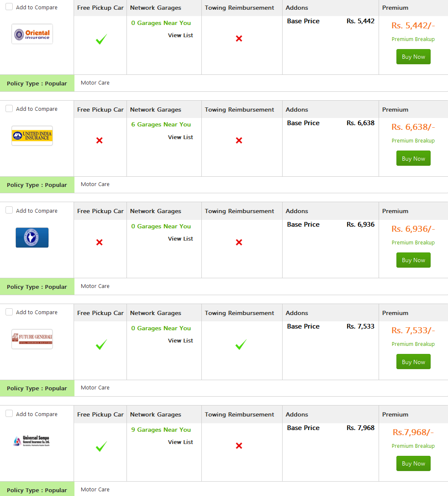This screenshot has height=496, width=448.
Task: Check Add to Compare for Oriental Insurance
Action: point(9,7)
